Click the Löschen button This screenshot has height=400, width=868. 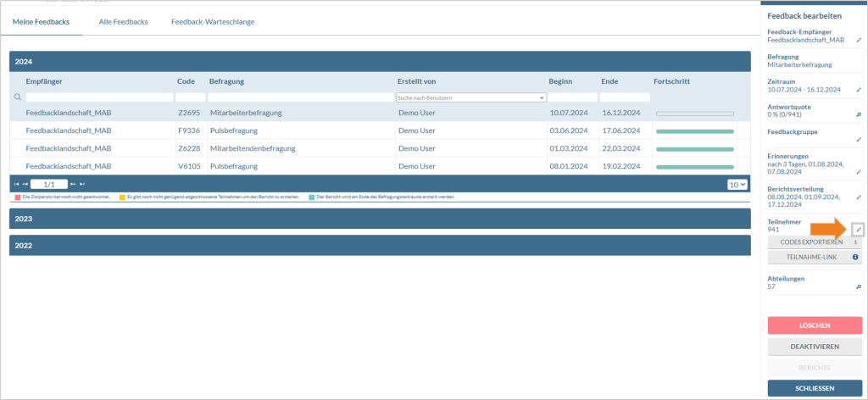point(815,325)
